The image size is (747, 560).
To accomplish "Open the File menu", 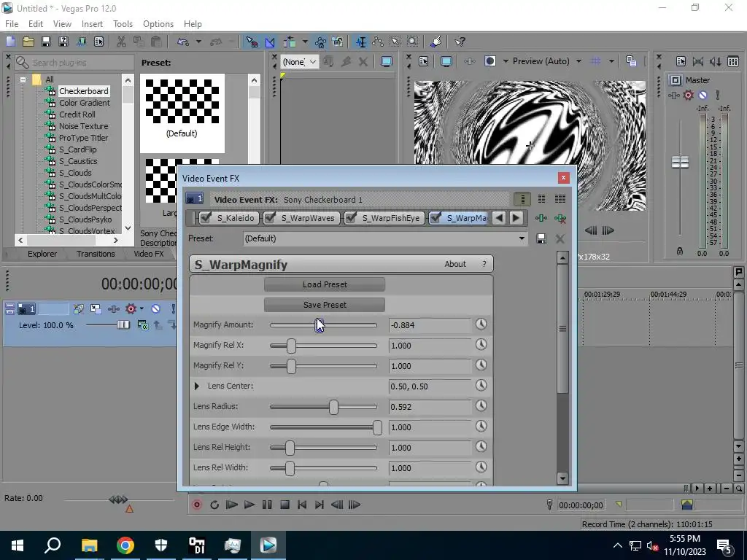I will (x=12, y=24).
